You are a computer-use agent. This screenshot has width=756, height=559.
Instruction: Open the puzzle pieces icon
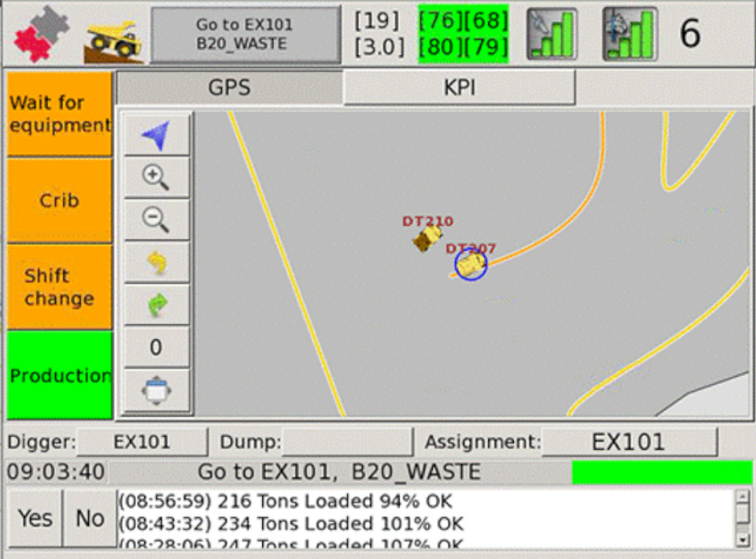(41, 34)
